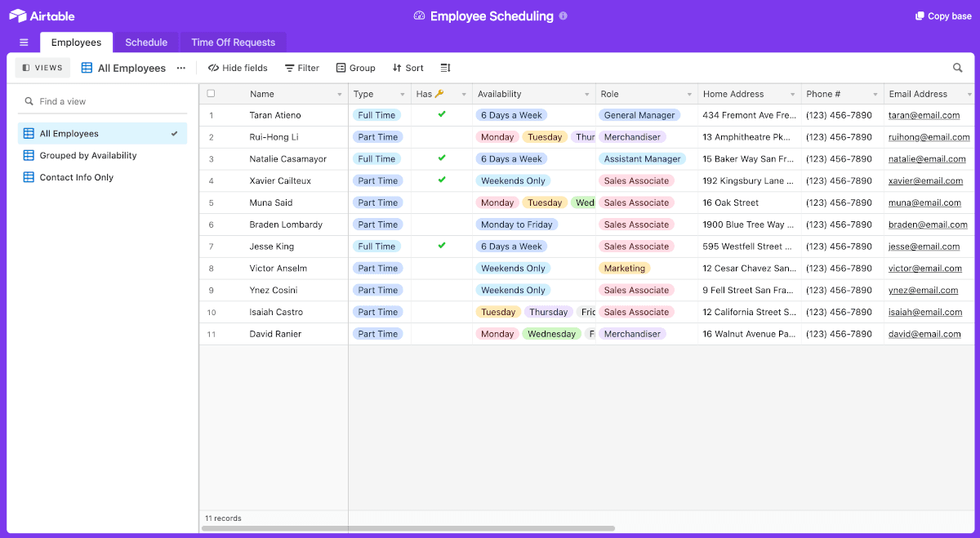Open the three-dots view options menu
Image resolution: width=980 pixels, height=538 pixels.
point(181,69)
